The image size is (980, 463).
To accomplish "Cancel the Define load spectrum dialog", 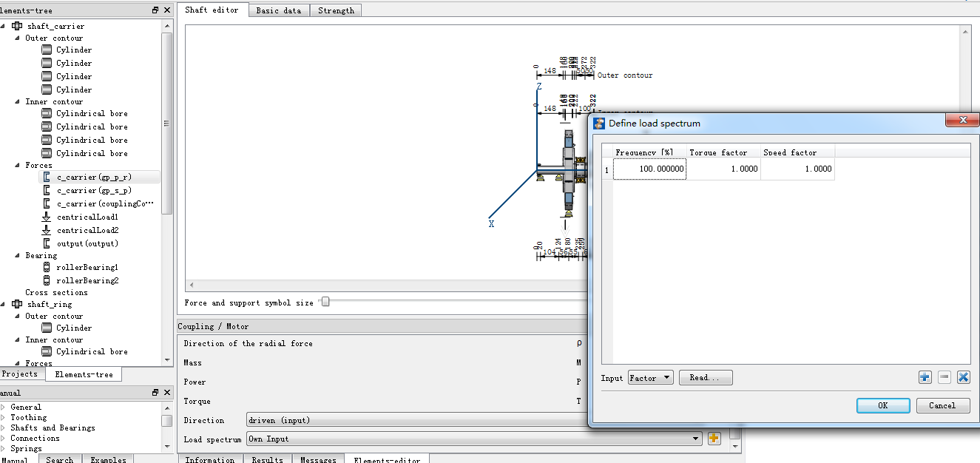I will pos(942,405).
